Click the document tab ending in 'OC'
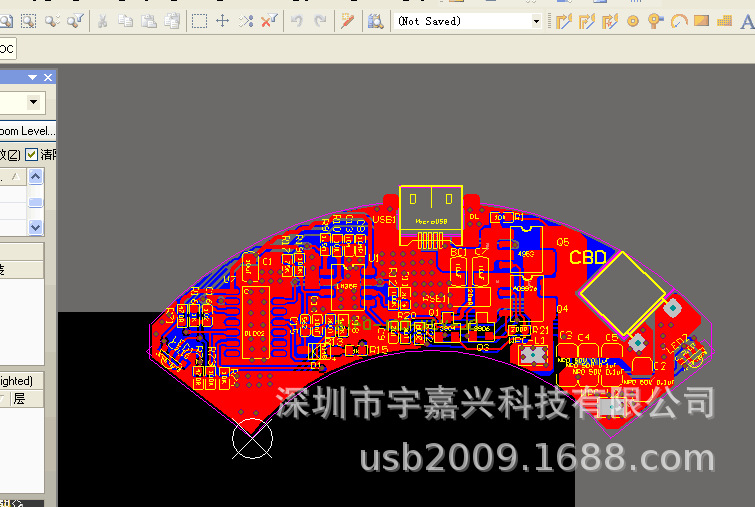Image resolution: width=755 pixels, height=507 pixels. coord(8,49)
